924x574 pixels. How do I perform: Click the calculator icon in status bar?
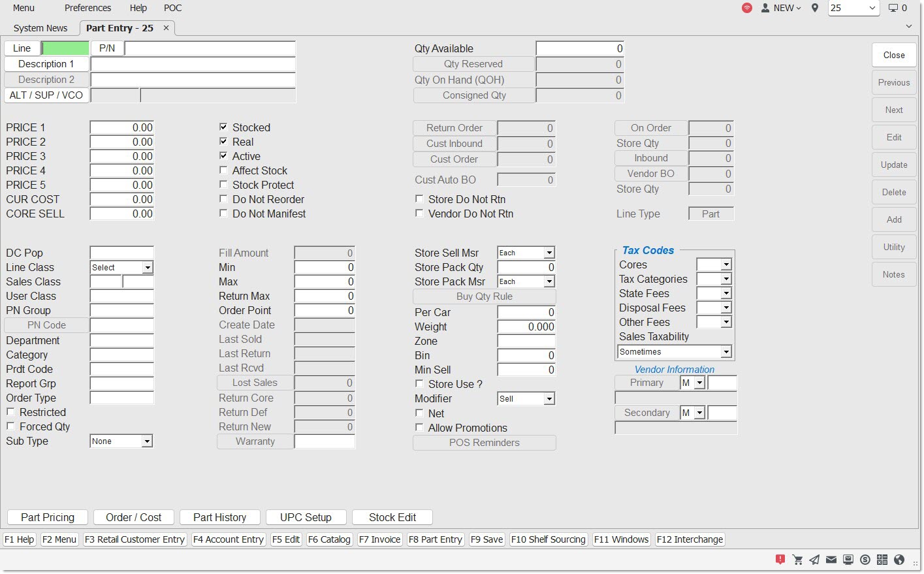(882, 560)
